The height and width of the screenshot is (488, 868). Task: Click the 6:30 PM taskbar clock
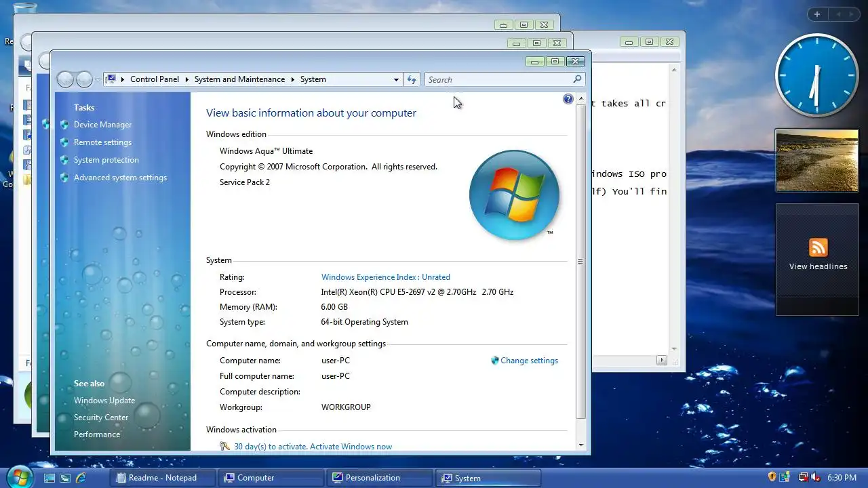click(841, 478)
